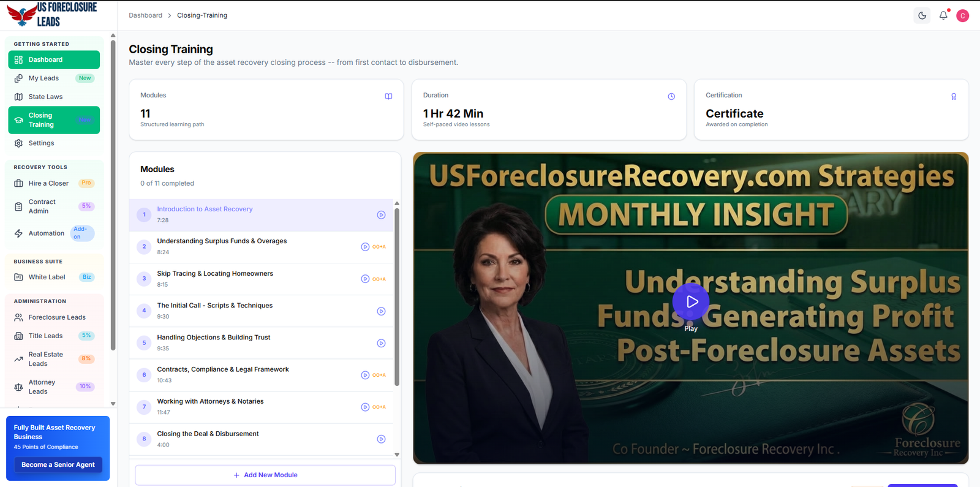Click the Automation lightning bolt icon
This screenshot has height=487, width=980.
(18, 233)
